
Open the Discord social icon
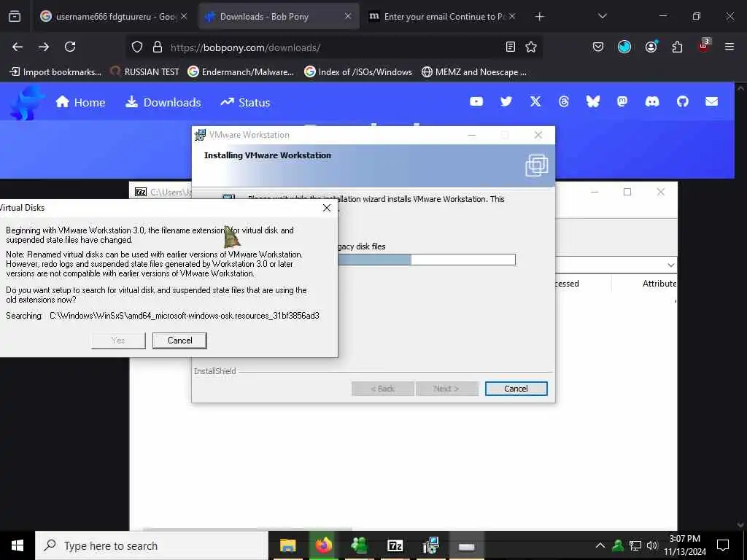(x=652, y=101)
